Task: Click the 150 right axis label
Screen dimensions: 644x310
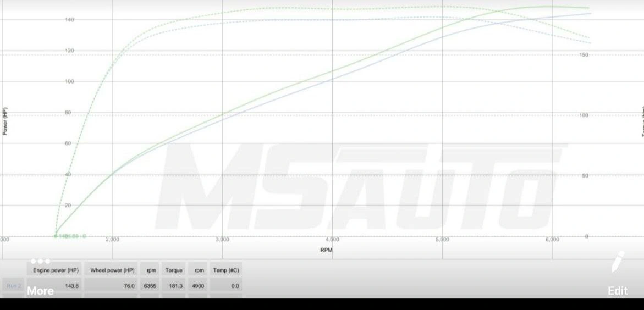Action: click(x=584, y=54)
